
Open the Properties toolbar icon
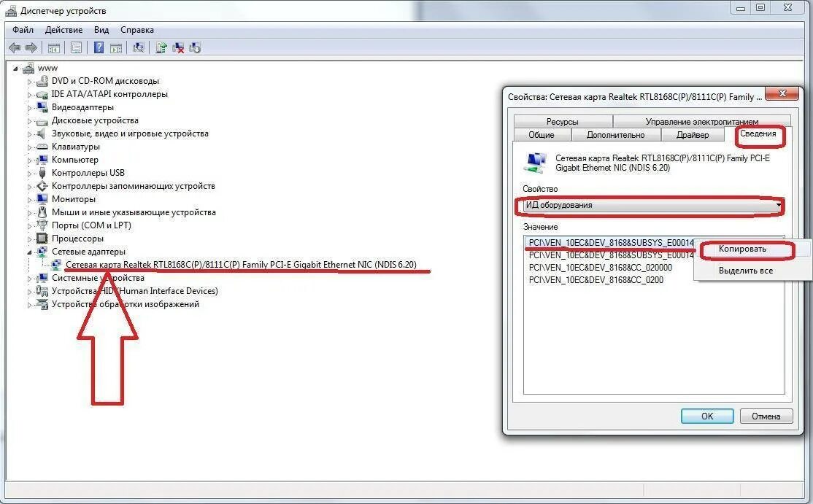click(76, 48)
